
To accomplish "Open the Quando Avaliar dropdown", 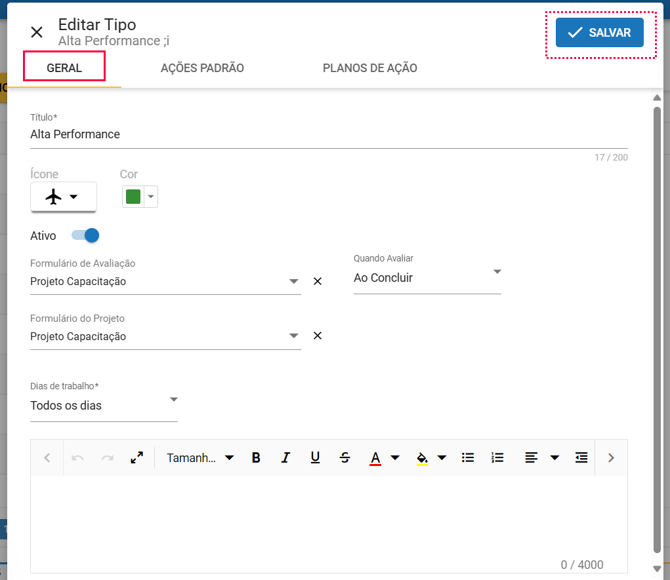I will point(427,277).
